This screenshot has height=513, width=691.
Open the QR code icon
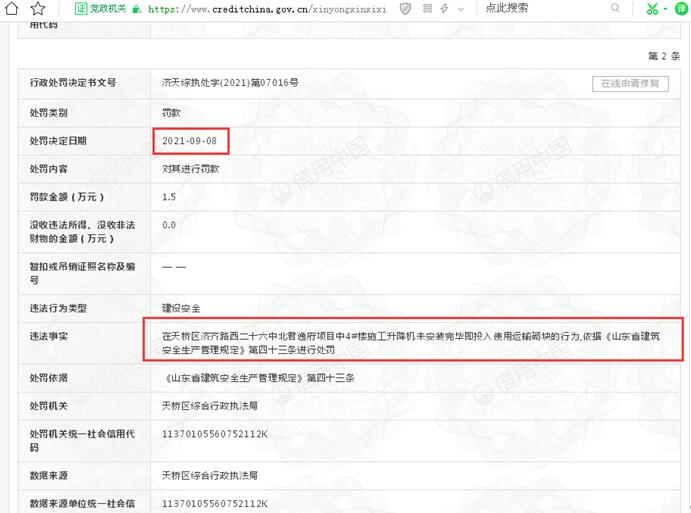click(x=427, y=8)
